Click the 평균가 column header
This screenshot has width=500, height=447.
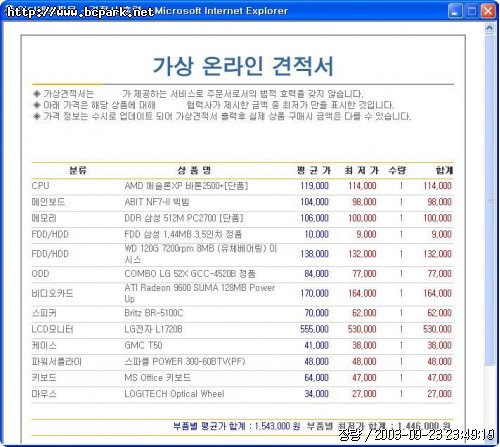[314, 170]
